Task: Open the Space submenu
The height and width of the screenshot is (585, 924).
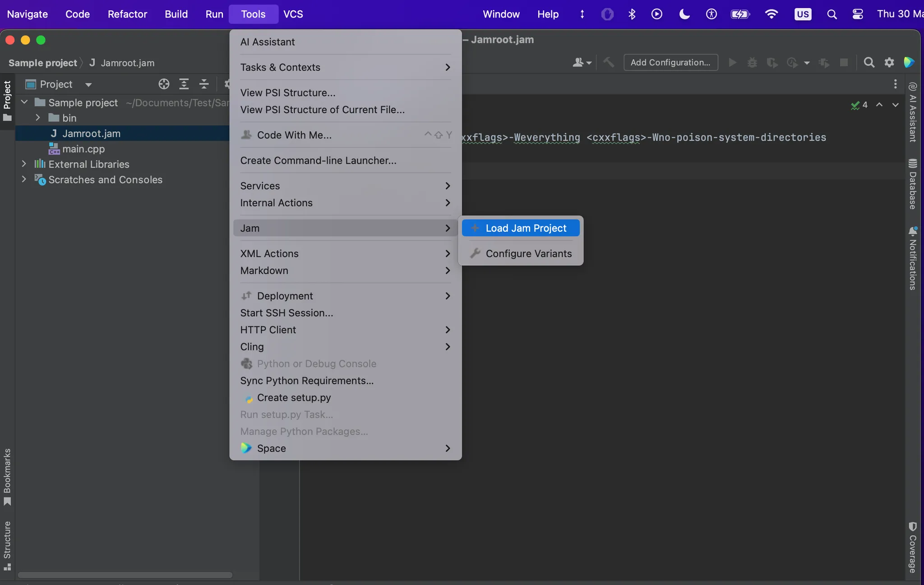Action: pyautogui.click(x=345, y=448)
